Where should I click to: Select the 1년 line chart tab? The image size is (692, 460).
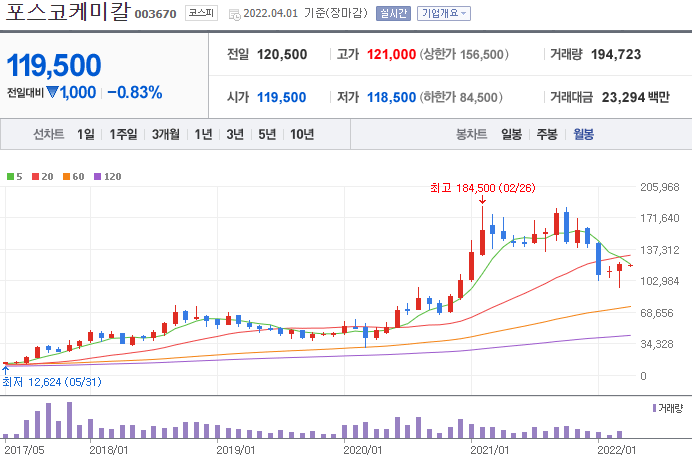203,134
